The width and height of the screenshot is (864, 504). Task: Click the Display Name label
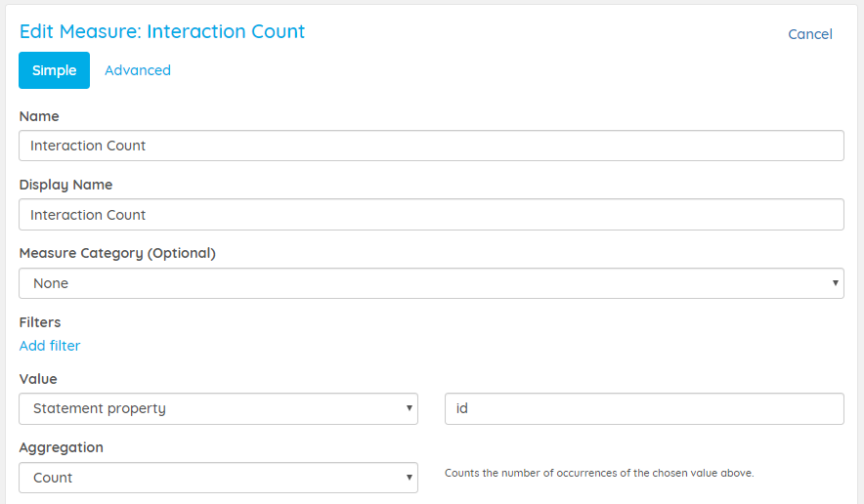coord(65,185)
